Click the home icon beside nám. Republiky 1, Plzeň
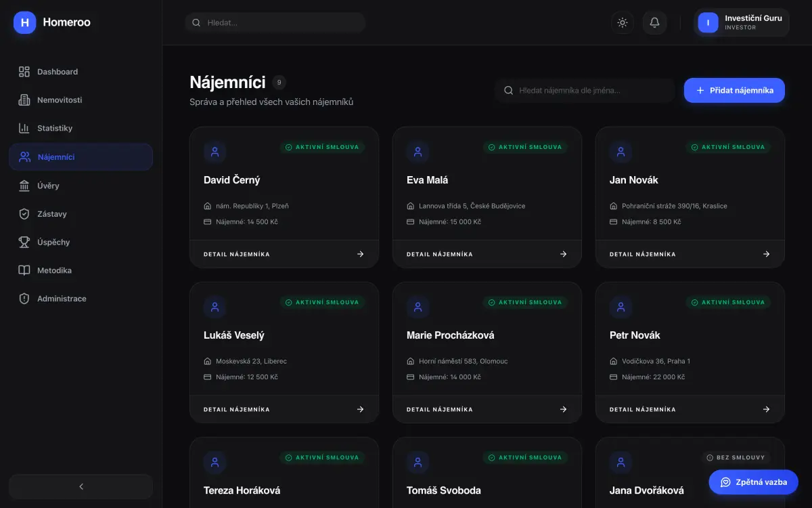The width and height of the screenshot is (812, 508). (x=208, y=206)
